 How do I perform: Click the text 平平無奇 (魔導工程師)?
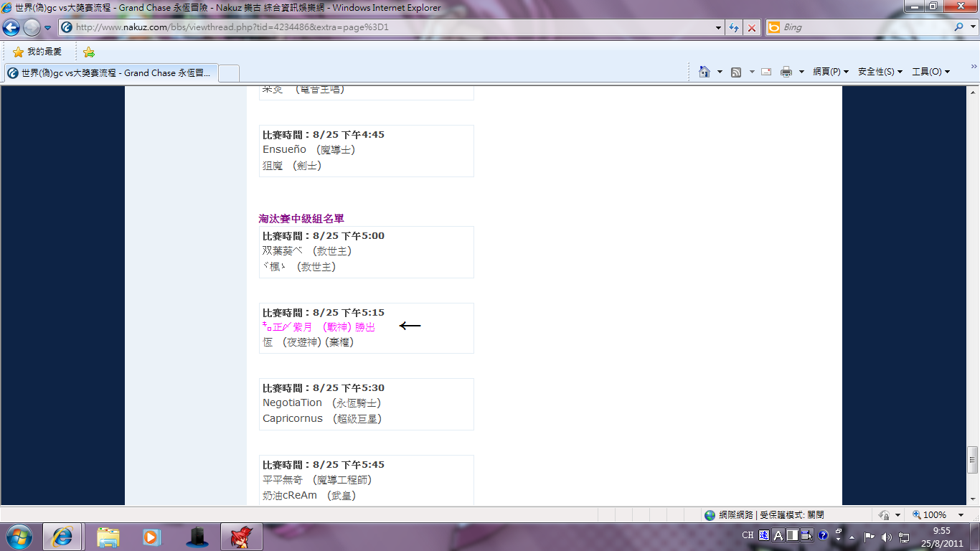[x=318, y=480]
